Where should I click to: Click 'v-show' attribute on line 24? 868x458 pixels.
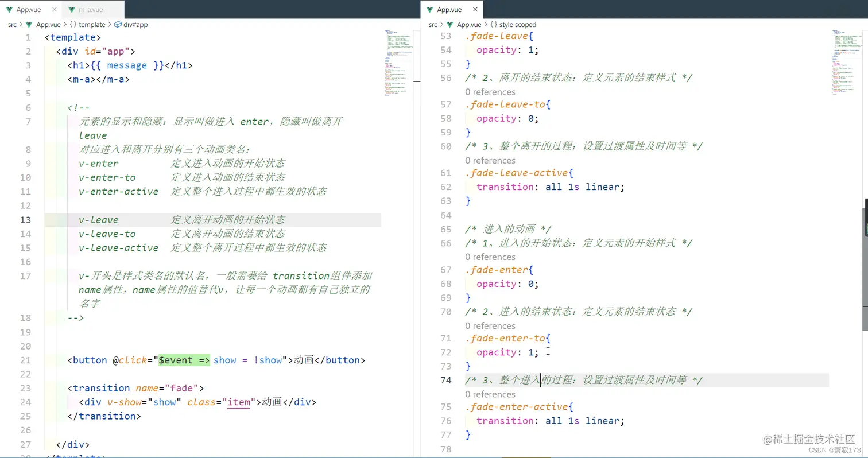(x=125, y=402)
